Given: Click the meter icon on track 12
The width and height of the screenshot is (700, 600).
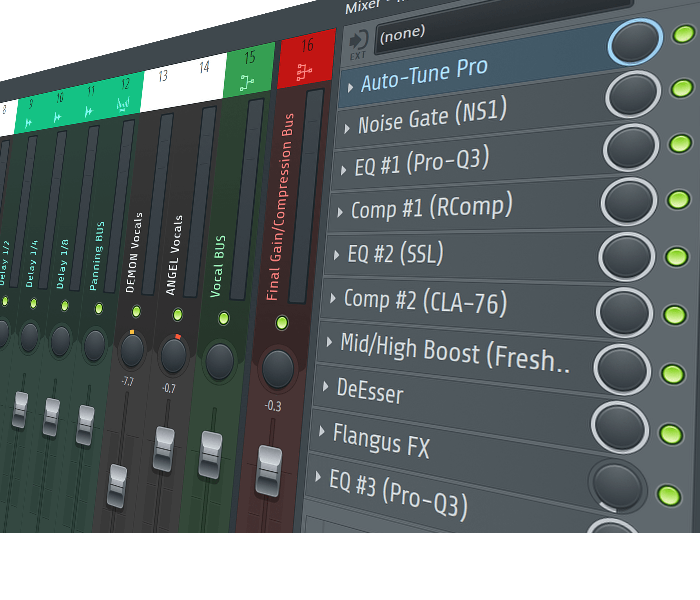Looking at the screenshot, I should [x=123, y=105].
